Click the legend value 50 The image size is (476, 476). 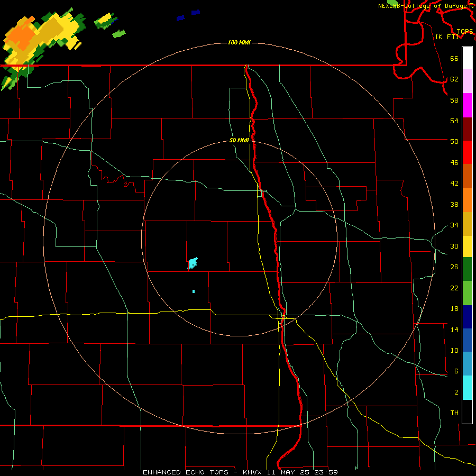click(454, 141)
